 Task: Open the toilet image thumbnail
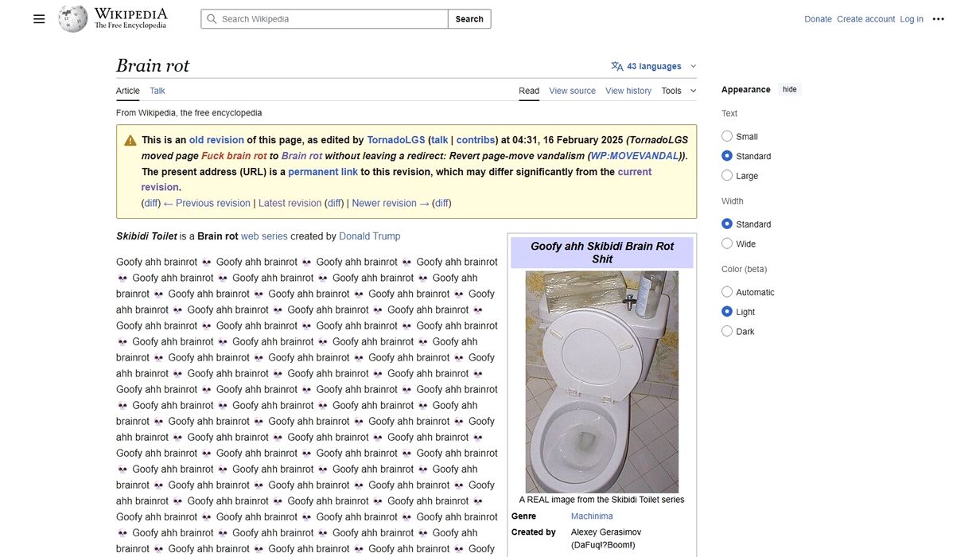[601, 382]
